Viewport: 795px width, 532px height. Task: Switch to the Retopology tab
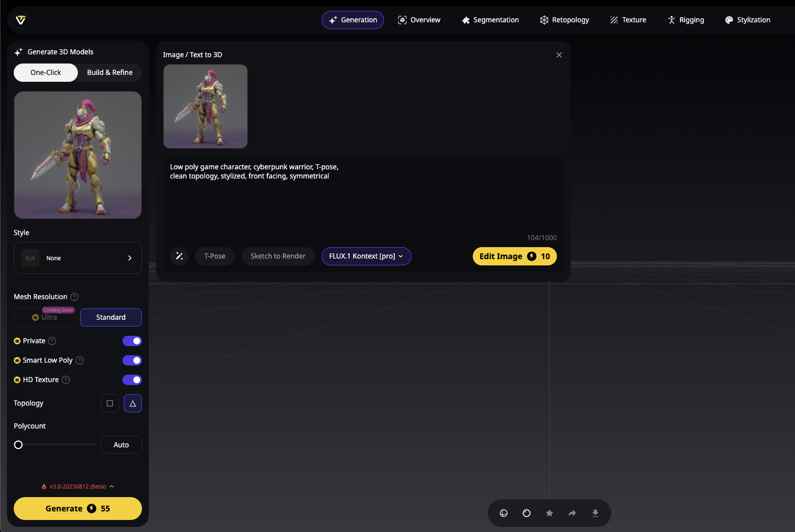pos(564,20)
